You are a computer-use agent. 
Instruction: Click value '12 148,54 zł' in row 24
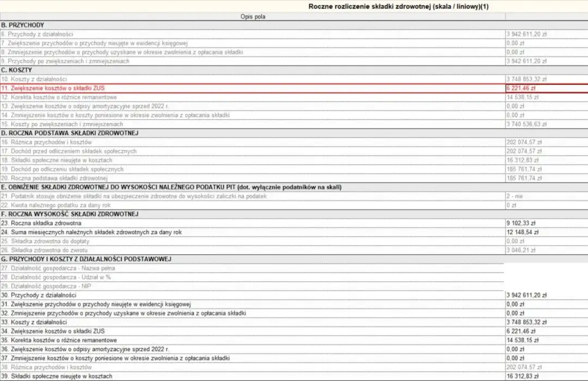click(x=522, y=232)
